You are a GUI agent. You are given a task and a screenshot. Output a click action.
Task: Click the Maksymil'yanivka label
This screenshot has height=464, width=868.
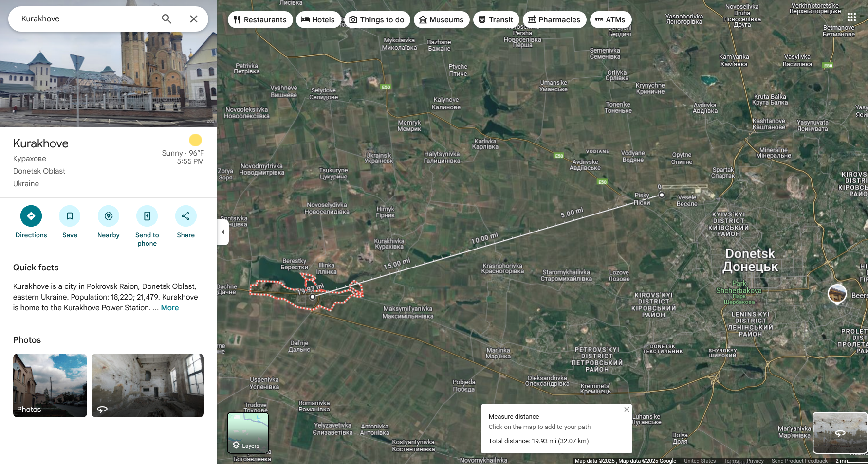point(407,312)
